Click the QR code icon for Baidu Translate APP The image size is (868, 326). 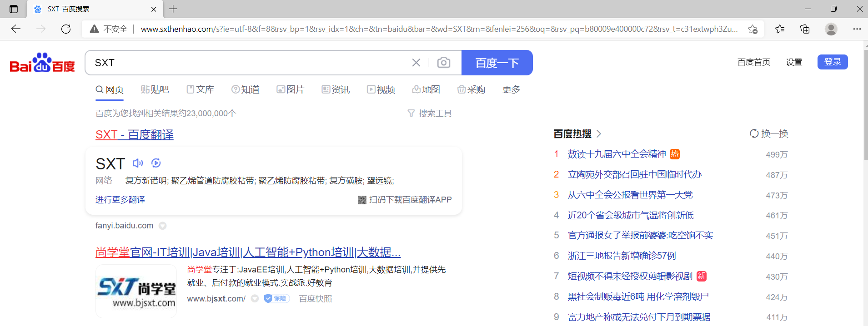click(x=362, y=200)
